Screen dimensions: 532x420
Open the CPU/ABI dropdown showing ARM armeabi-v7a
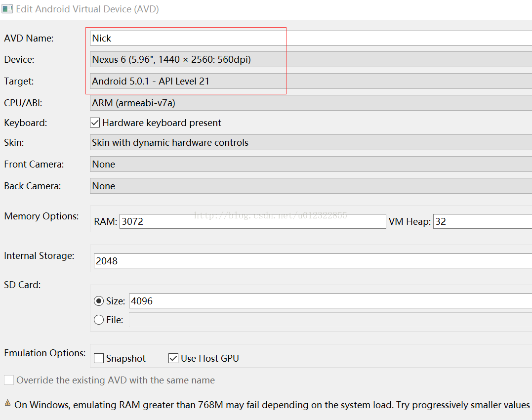coord(311,103)
